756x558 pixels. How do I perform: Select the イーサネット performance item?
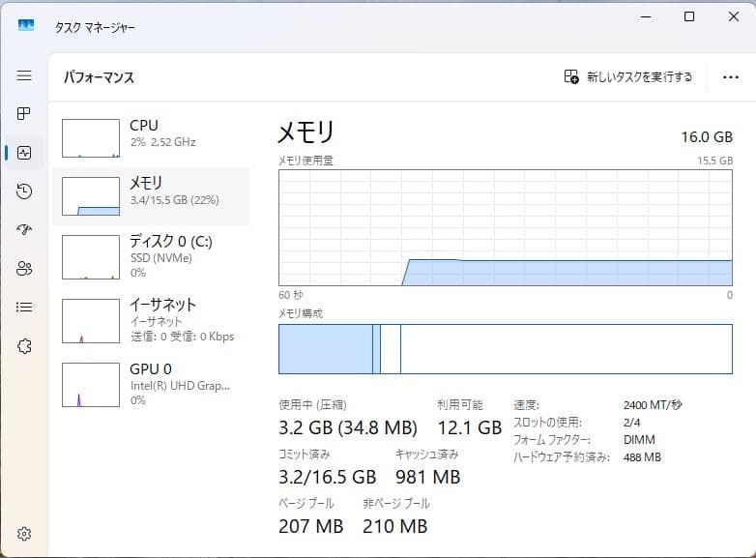[x=151, y=321]
